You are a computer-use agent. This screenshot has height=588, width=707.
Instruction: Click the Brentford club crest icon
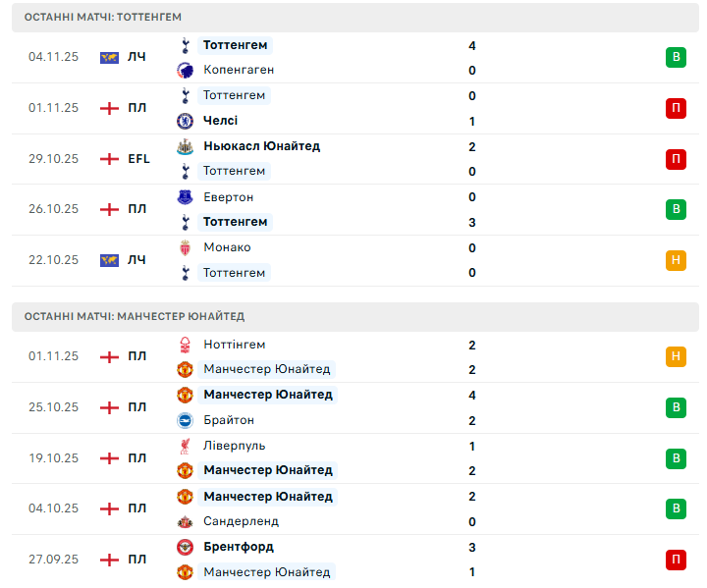(x=185, y=547)
